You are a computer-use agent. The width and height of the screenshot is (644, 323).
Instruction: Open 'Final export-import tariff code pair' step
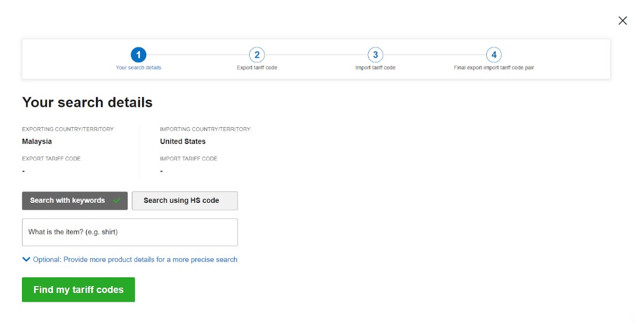pyautogui.click(x=494, y=68)
